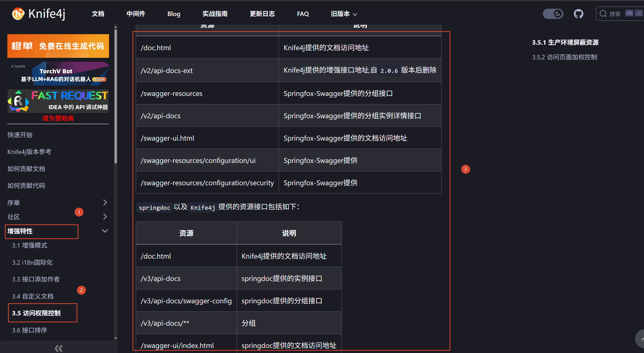Expand the 序章 sidebar section
This screenshot has height=353, width=644.
tap(105, 202)
